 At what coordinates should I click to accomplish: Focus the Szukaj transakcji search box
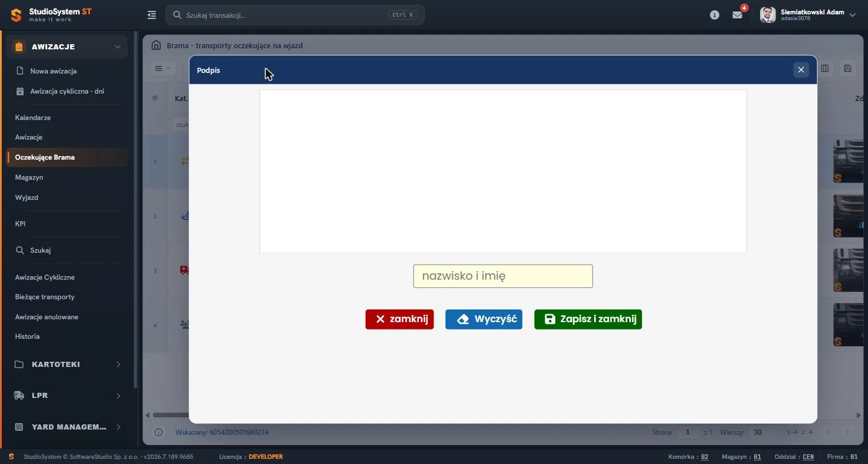tap(295, 15)
